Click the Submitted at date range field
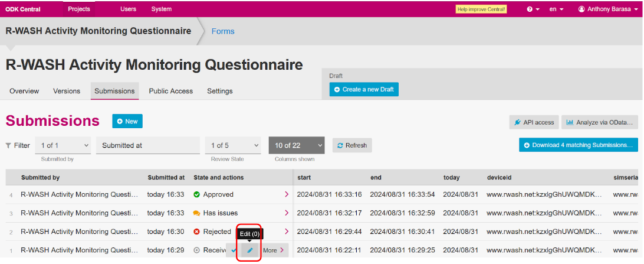Screen dimensions: 644x264 pos(147,145)
